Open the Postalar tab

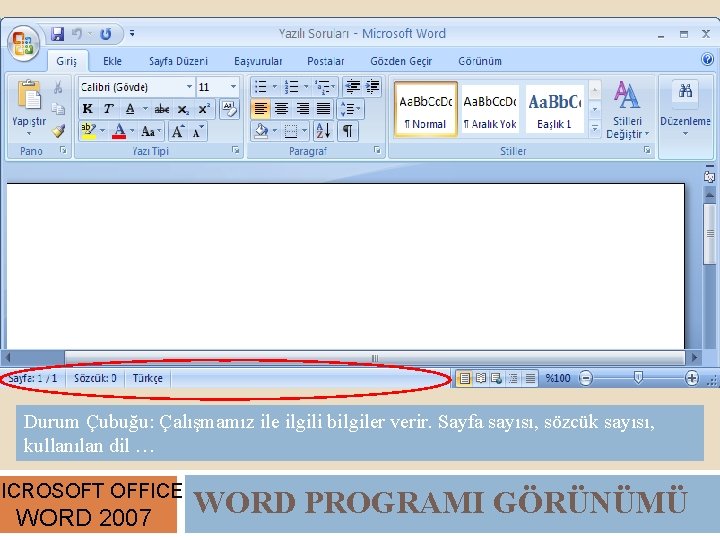[x=326, y=61]
